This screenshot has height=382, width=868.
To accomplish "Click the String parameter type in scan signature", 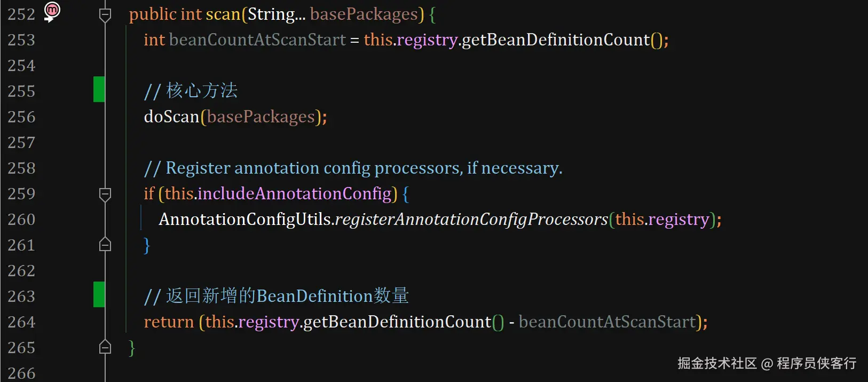I will pyautogui.click(x=272, y=14).
